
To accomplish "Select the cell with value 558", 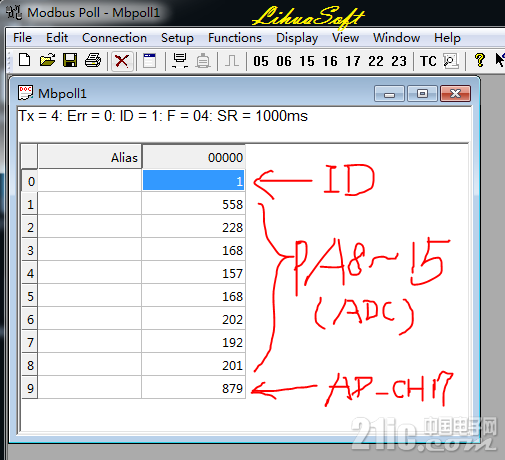I will tap(194, 204).
